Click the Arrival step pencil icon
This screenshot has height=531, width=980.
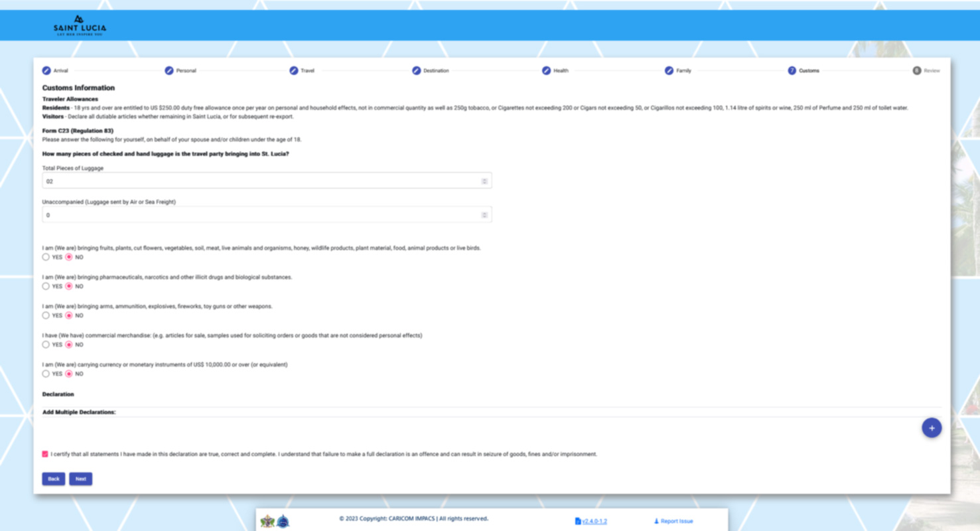coord(46,70)
